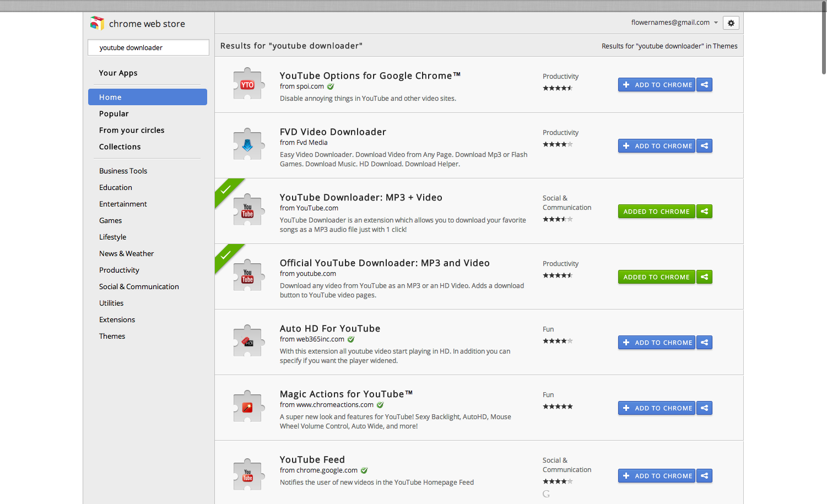Share YouTube Options for Google Chrome
Viewport: 827px width, 504px height.
705,85
